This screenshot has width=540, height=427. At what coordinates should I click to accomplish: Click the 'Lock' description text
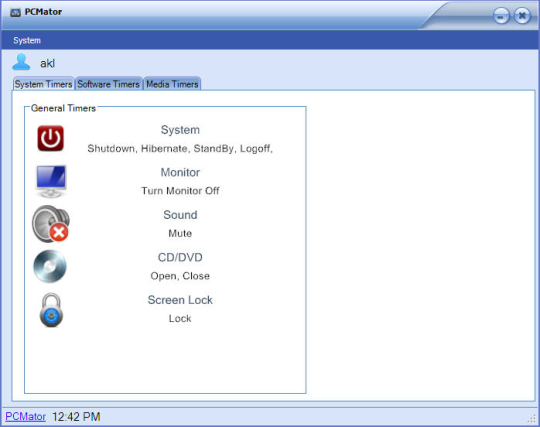pyautogui.click(x=180, y=319)
